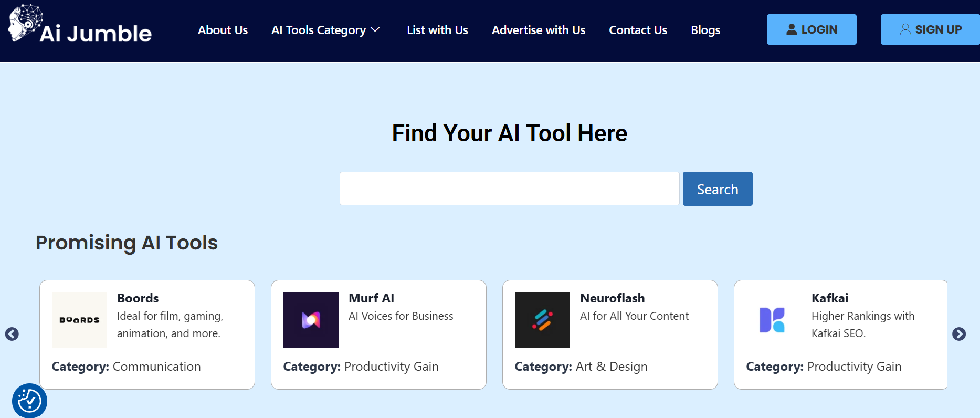Open the List with Us page
This screenshot has height=418, width=980.
point(437,30)
